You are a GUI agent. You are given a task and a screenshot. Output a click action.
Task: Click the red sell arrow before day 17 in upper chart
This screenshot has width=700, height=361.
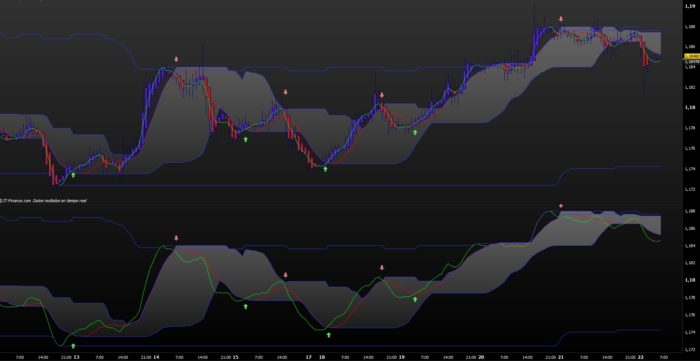[x=286, y=92]
